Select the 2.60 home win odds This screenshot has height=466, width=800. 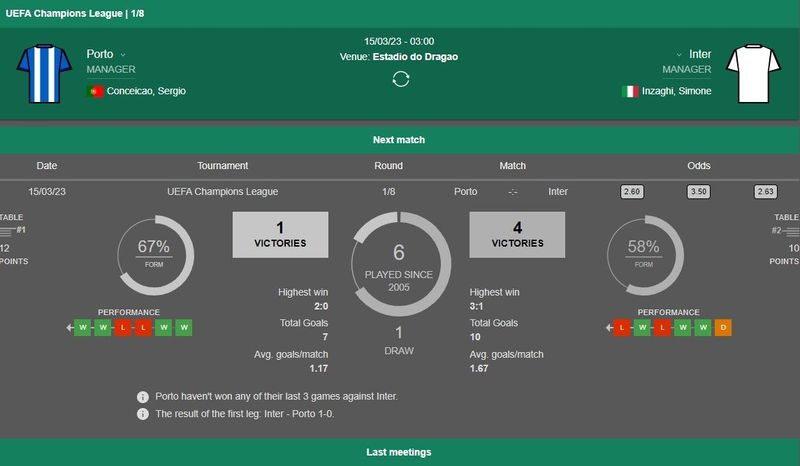632,192
